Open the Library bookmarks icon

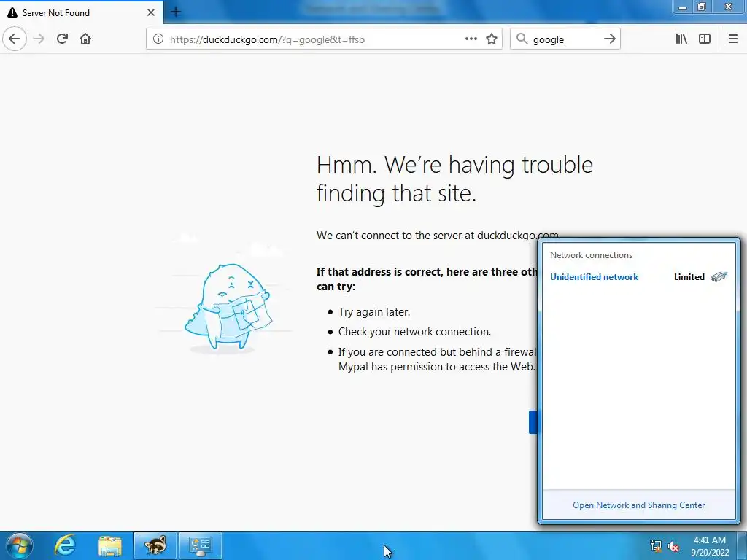point(681,39)
